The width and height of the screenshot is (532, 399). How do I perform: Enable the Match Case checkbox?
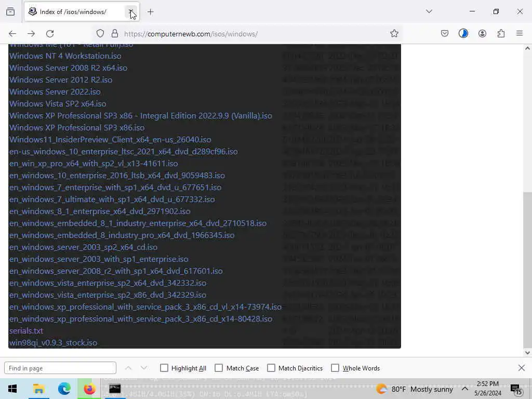pyautogui.click(x=219, y=368)
